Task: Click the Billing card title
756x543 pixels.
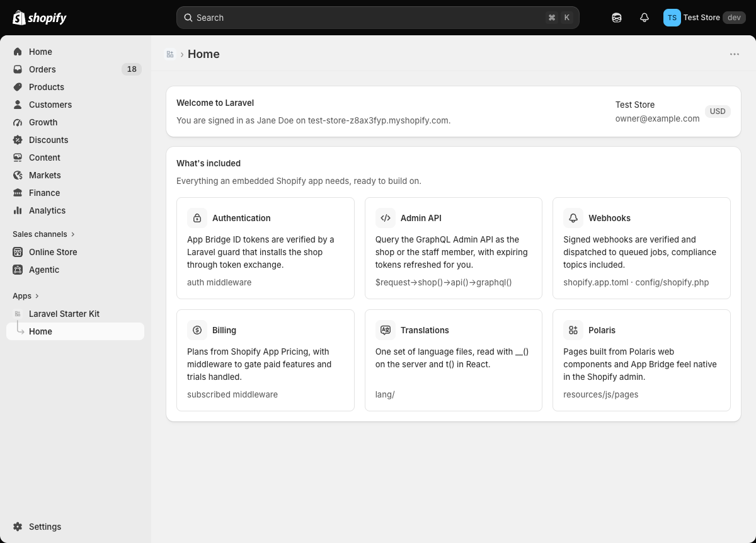Action: point(224,330)
